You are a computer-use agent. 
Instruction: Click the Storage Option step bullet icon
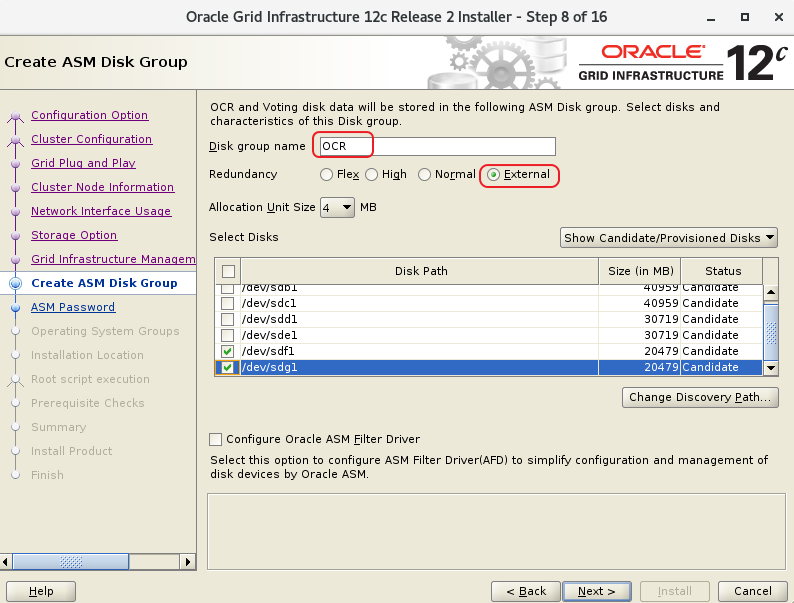(14, 236)
